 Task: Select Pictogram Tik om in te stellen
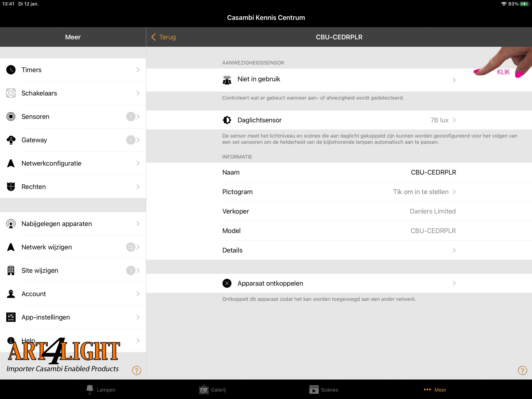(339, 192)
